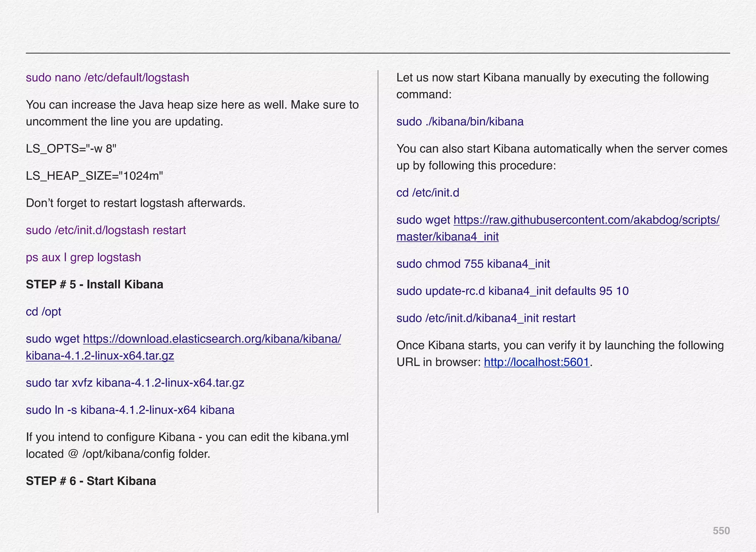Click the sudo /etc/init.d/logstash restart command

tap(106, 230)
